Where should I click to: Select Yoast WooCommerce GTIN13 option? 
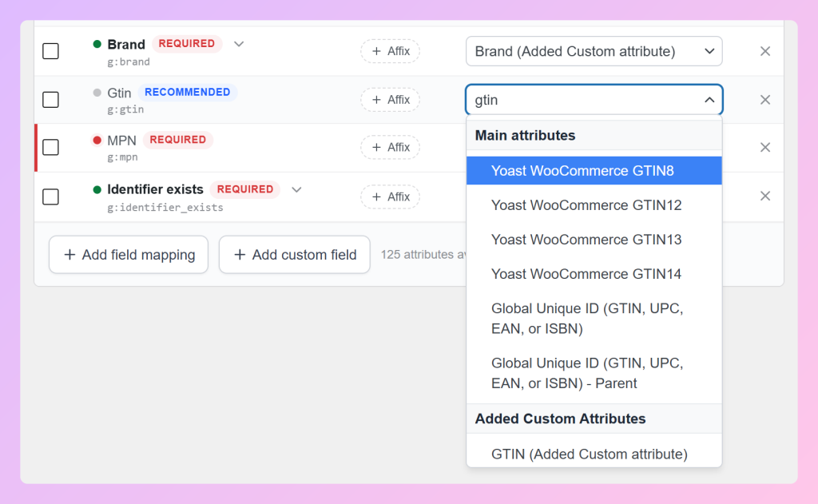point(594,240)
